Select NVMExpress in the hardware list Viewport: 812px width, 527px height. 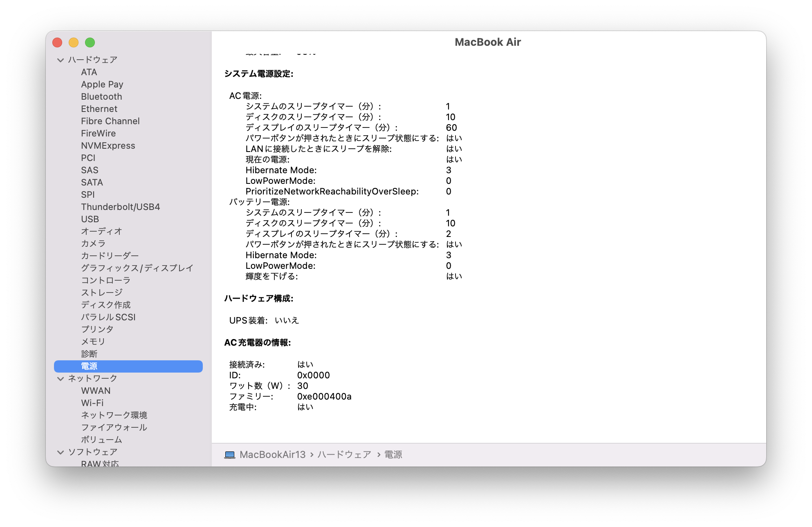108,146
